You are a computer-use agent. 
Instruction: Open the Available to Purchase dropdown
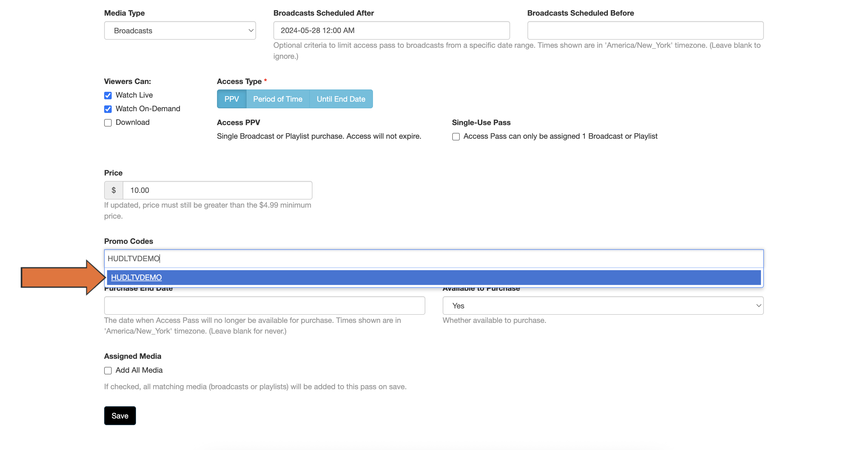[x=602, y=306]
